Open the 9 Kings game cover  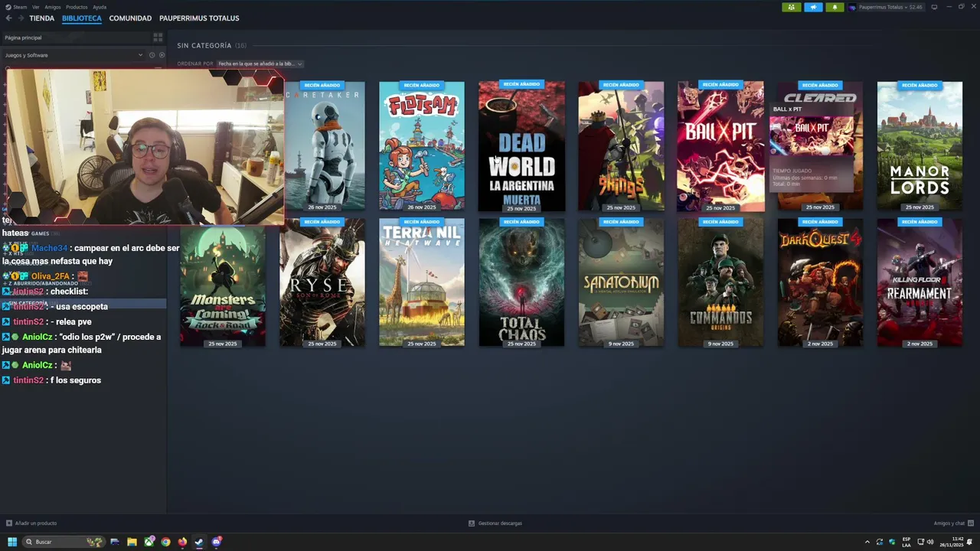tap(621, 145)
